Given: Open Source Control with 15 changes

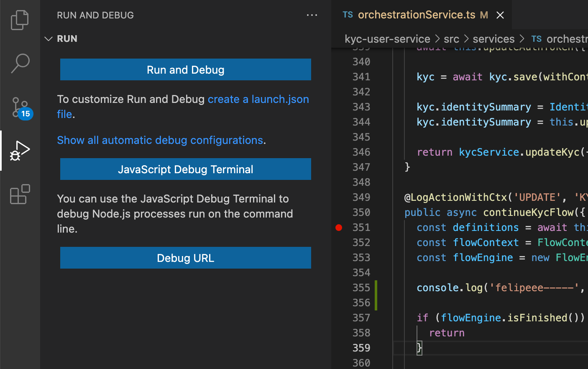Looking at the screenshot, I should pyautogui.click(x=20, y=107).
